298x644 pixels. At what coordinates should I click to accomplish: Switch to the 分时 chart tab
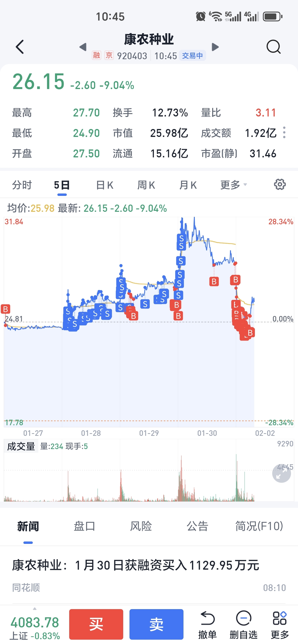coord(22,185)
